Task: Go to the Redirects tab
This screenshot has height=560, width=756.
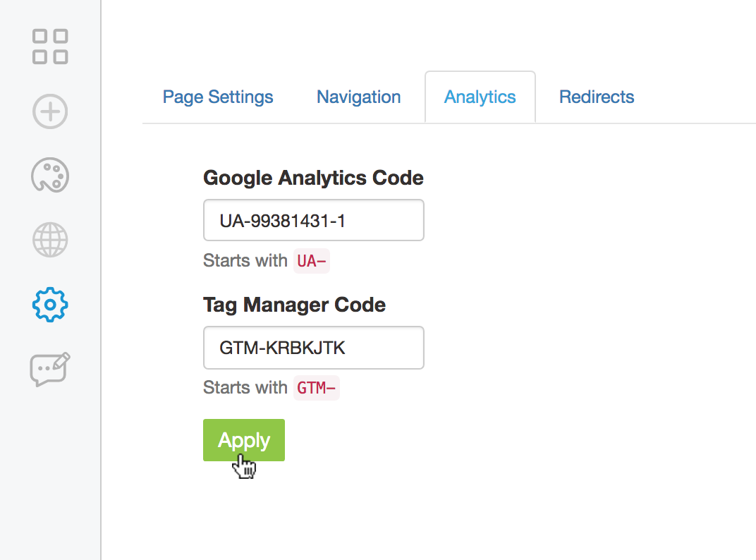Action: (x=597, y=97)
